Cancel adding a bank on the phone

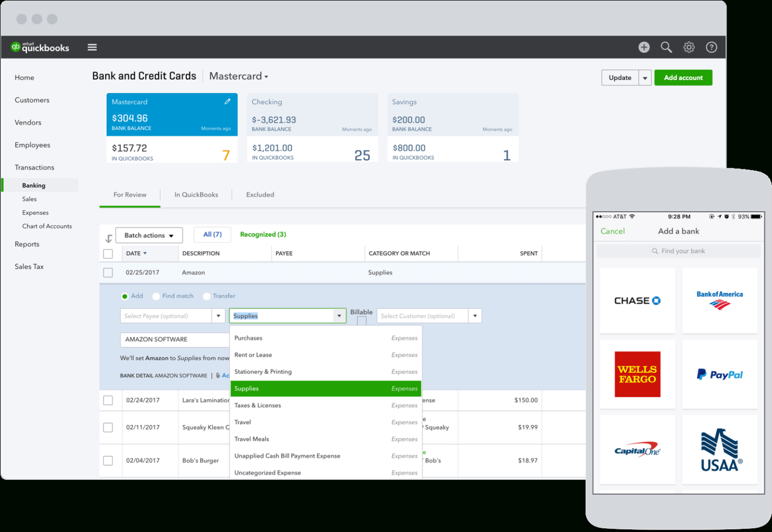click(x=612, y=231)
